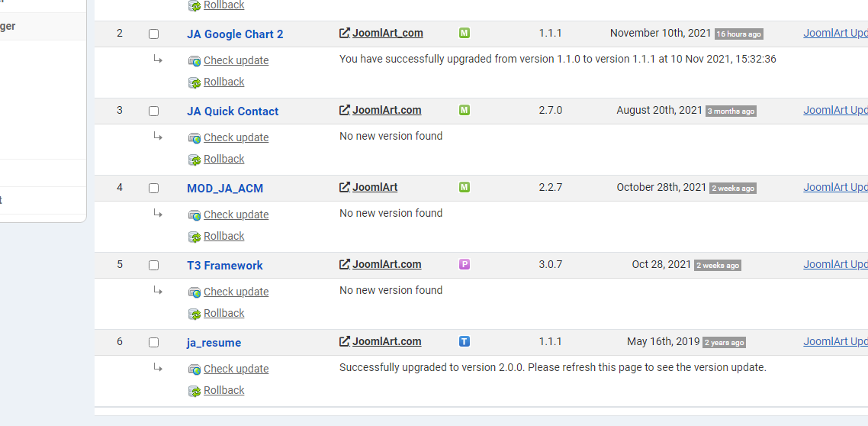Select the JA Google Chart 2 checkbox
This screenshot has height=426, width=868.
click(153, 34)
